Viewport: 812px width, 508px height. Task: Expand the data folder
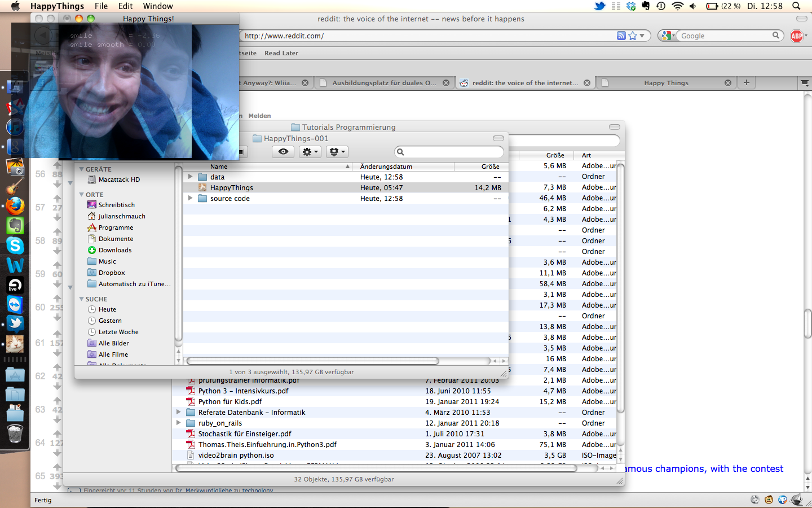tap(191, 177)
